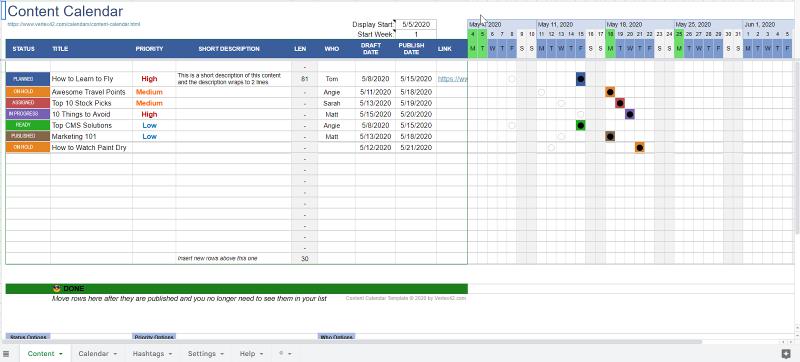Click the scroll-right arrow of the horizontal scrollbar
Viewport: 800px width, 362px height.
[x=790, y=342]
